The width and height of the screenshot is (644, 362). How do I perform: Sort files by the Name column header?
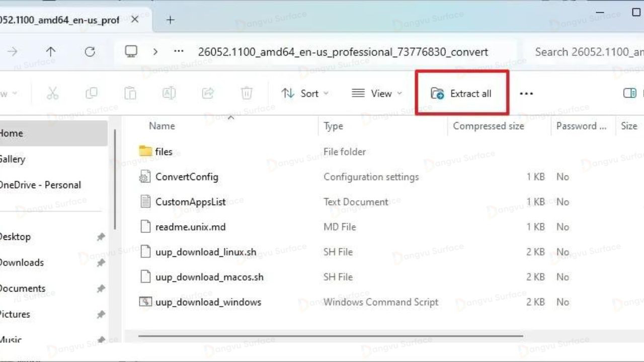pyautogui.click(x=162, y=126)
